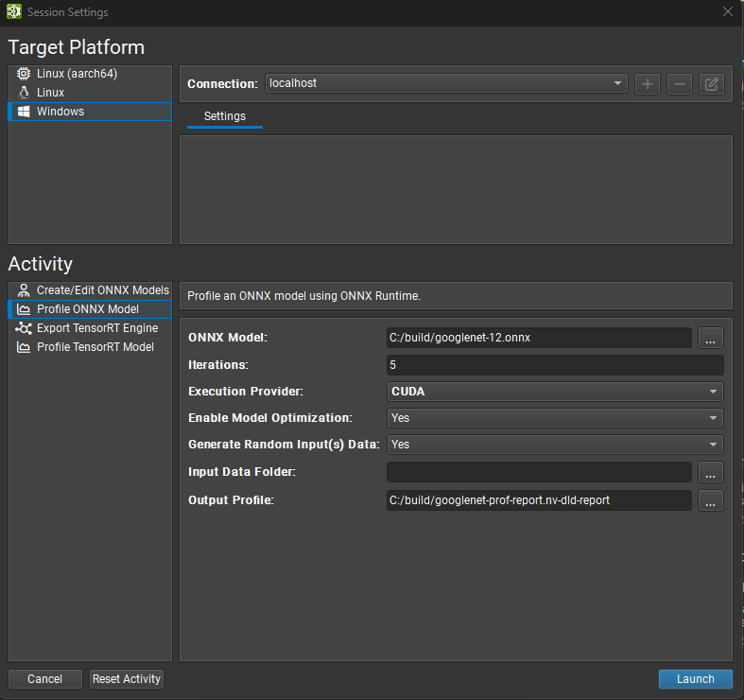Click the Profile ONNX Model chart icon
Viewport: 744px width, 700px height.
pos(24,309)
